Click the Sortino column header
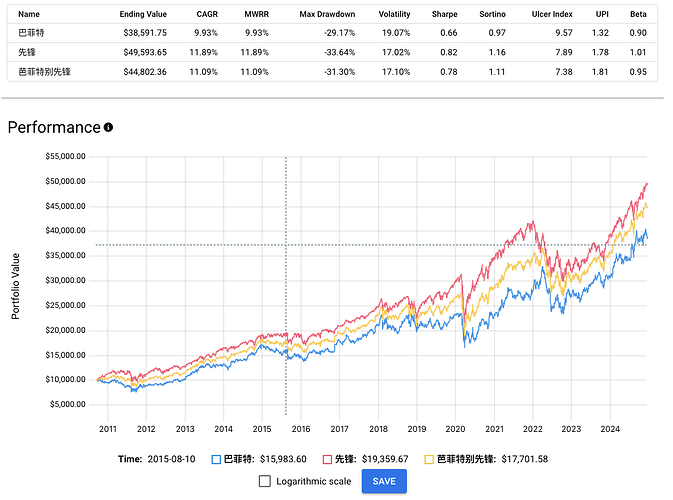673x500 pixels. pos(494,15)
